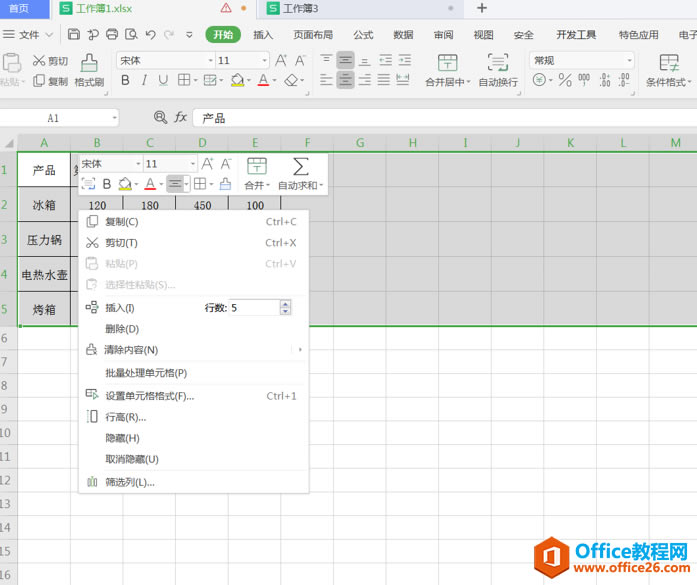
Task: Click the ribbon eraser clear-format icon
Action: (x=291, y=80)
